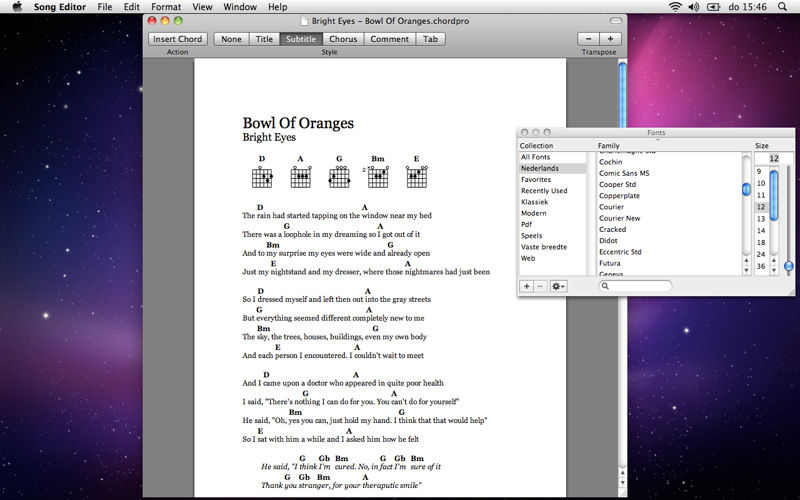Apply the Chorus style
The image size is (800, 500).
[x=343, y=39]
